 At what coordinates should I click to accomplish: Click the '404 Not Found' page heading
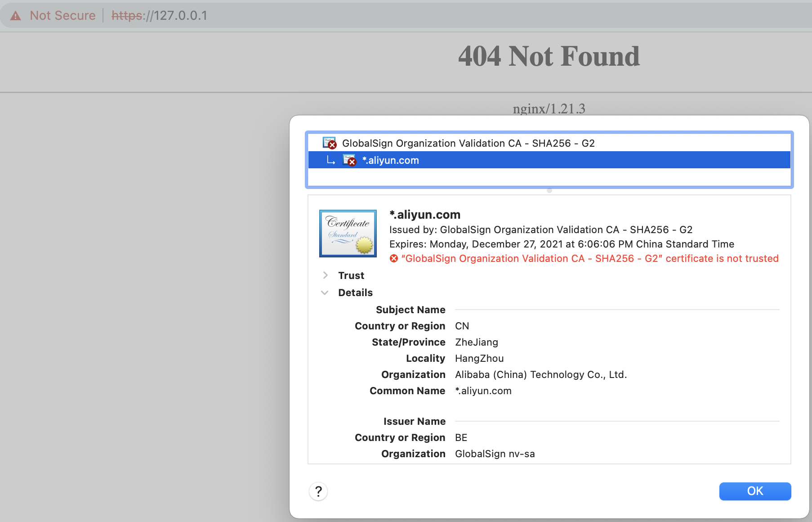[549, 56]
